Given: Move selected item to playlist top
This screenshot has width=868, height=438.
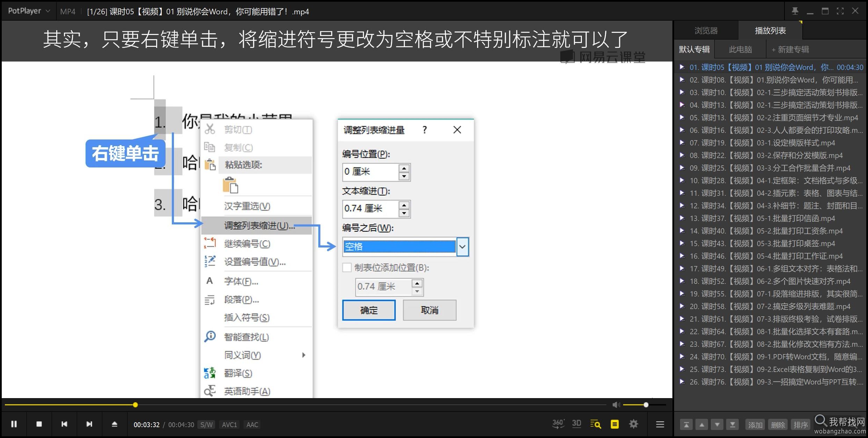Looking at the screenshot, I should (x=686, y=425).
